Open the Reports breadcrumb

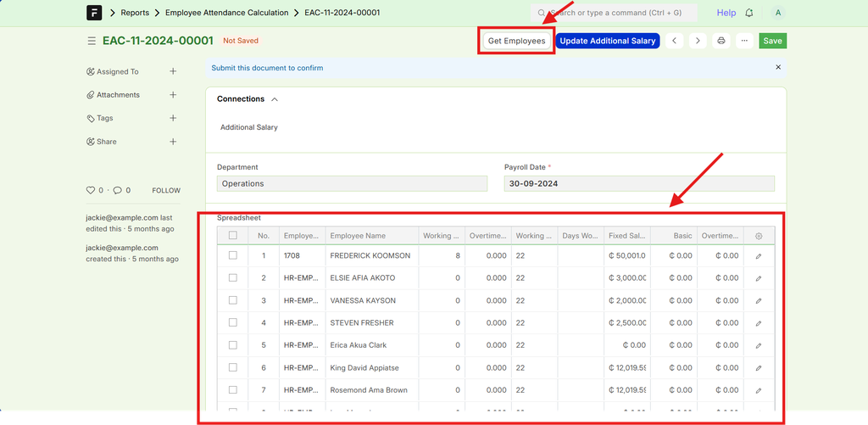point(135,12)
